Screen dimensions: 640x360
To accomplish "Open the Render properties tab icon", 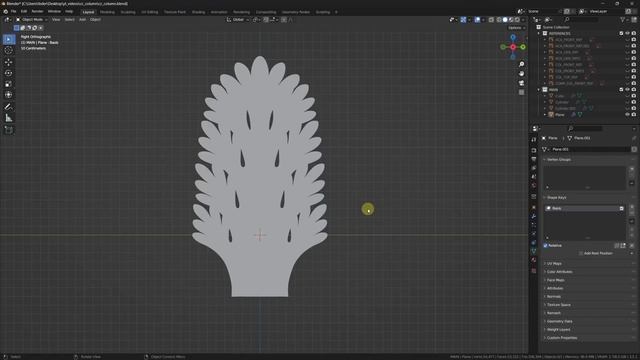I will (x=533, y=150).
